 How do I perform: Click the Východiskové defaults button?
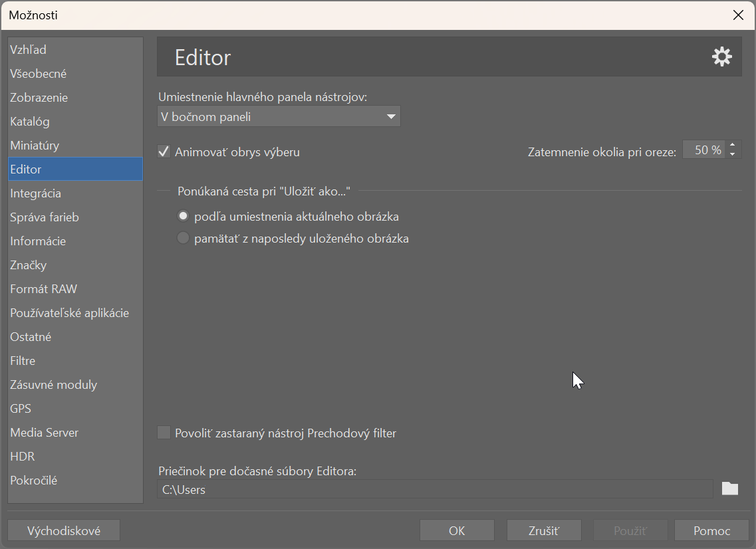(64, 530)
